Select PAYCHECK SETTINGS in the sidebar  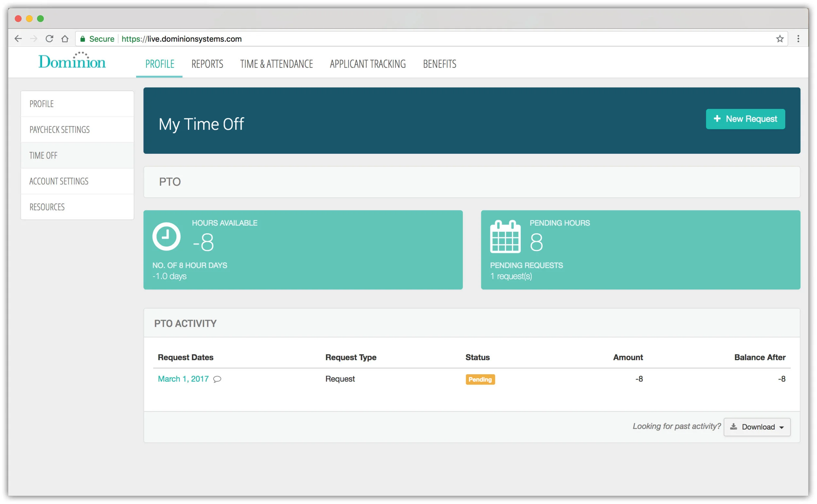coord(77,129)
